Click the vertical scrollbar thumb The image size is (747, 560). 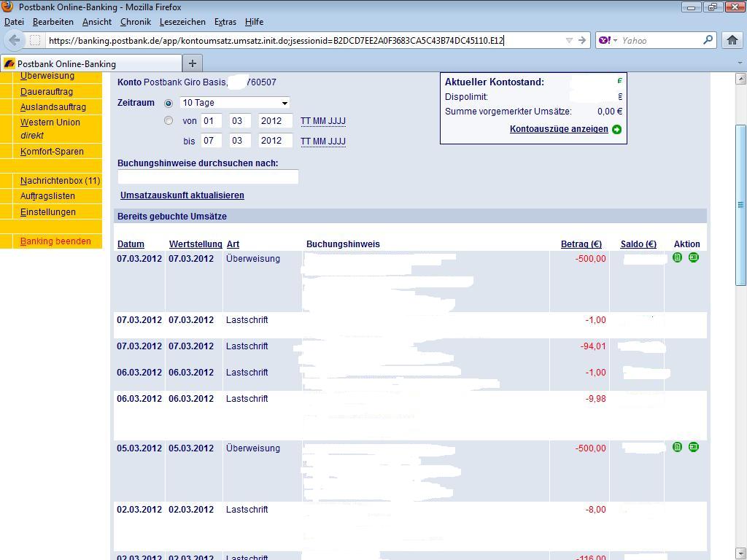(x=740, y=205)
